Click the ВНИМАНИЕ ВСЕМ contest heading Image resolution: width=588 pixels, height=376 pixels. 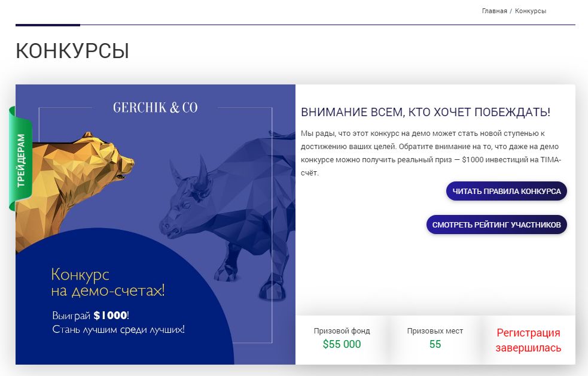pos(425,112)
